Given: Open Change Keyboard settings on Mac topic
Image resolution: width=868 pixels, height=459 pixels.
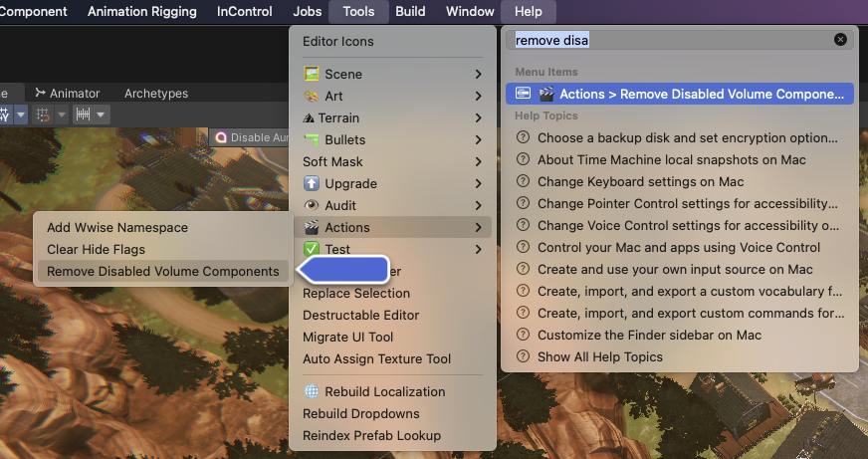Looking at the screenshot, I should 680,181.
